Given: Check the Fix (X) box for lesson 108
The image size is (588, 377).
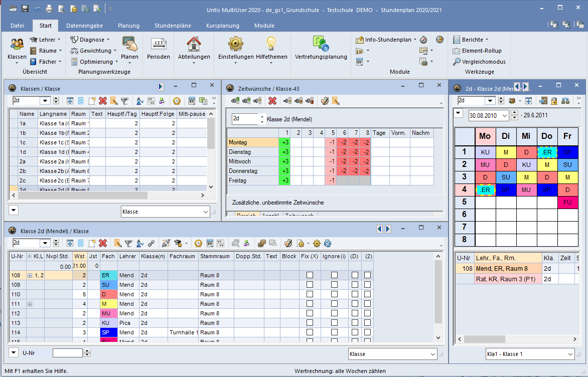Looking at the screenshot, I should point(310,275).
